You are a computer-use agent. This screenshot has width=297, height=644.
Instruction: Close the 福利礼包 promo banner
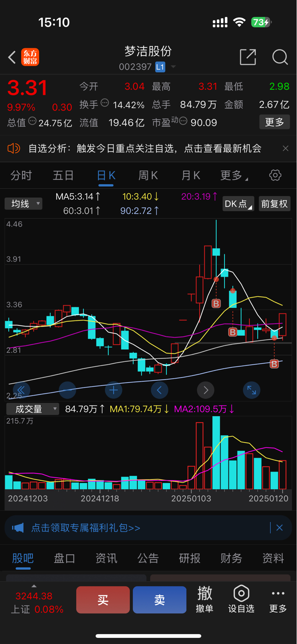coord(280,528)
